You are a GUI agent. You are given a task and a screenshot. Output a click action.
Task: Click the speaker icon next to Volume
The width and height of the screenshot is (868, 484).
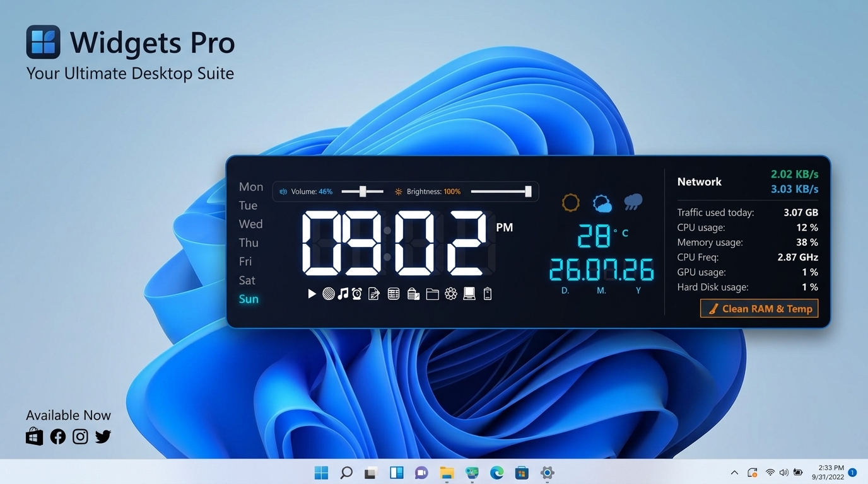[x=283, y=192]
